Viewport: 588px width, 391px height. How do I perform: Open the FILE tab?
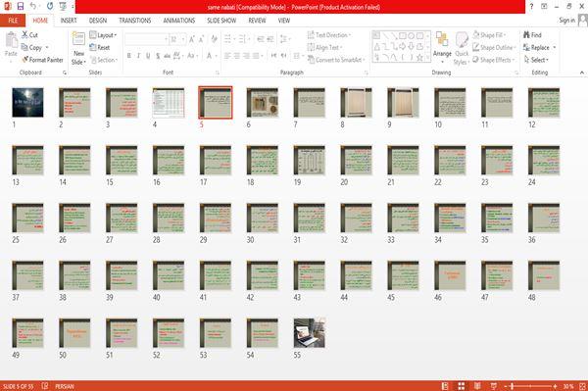[13, 21]
